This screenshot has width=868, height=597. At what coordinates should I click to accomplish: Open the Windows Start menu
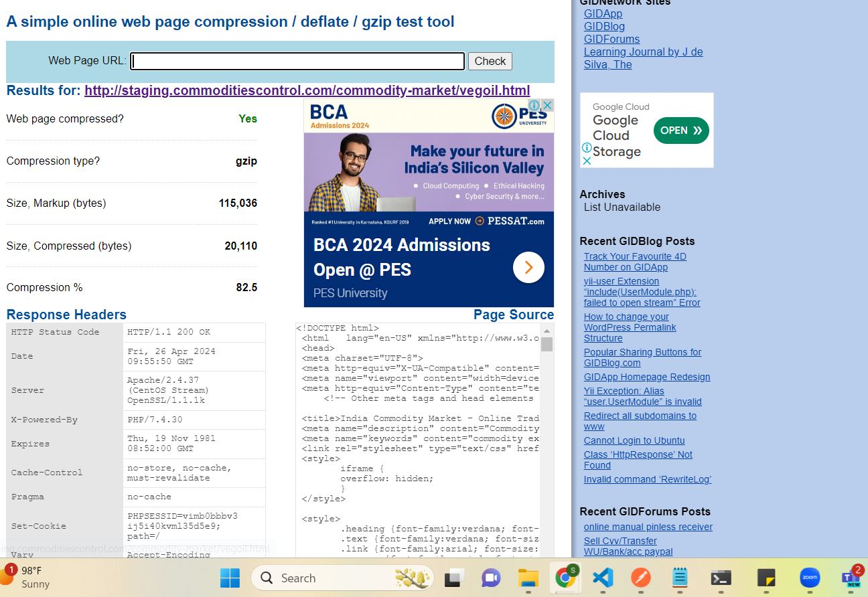point(230,578)
